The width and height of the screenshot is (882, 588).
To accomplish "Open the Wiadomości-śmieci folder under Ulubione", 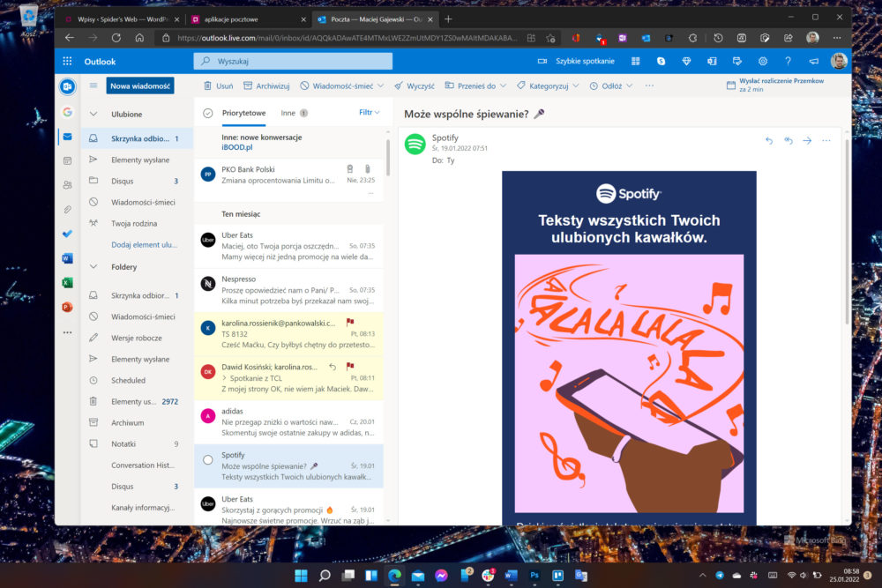I will [138, 203].
